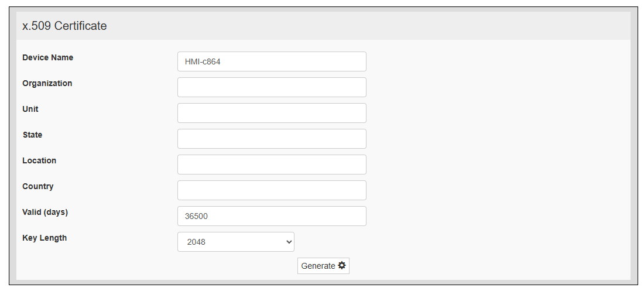Open the Key Length dropdown

[235, 242]
